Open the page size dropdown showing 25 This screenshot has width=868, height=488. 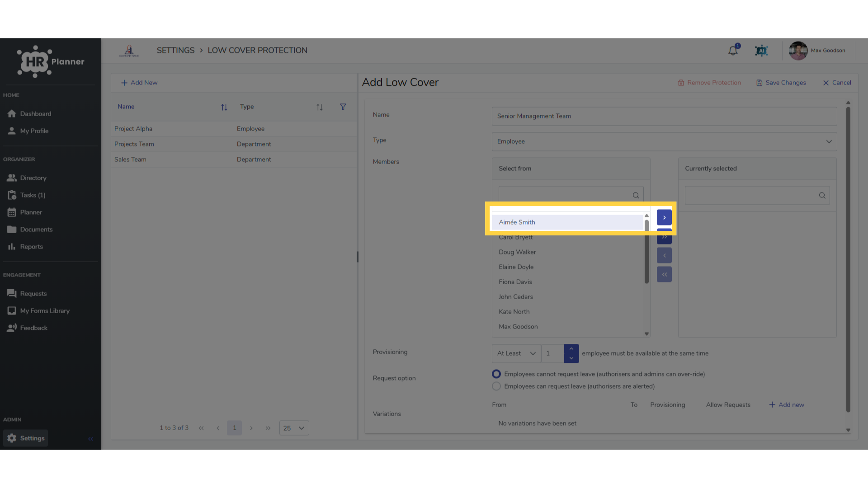294,428
